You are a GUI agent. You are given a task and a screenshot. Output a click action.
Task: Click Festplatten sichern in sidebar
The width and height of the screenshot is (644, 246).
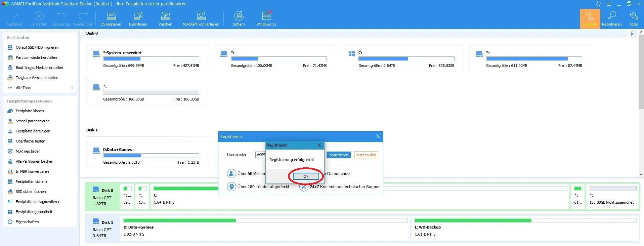coord(31,181)
